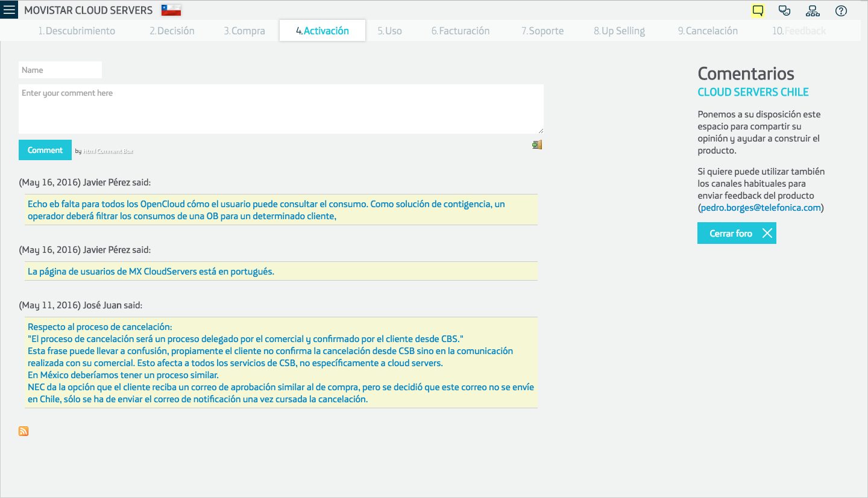
Task: Open the hamburger menu
Action: (9, 10)
